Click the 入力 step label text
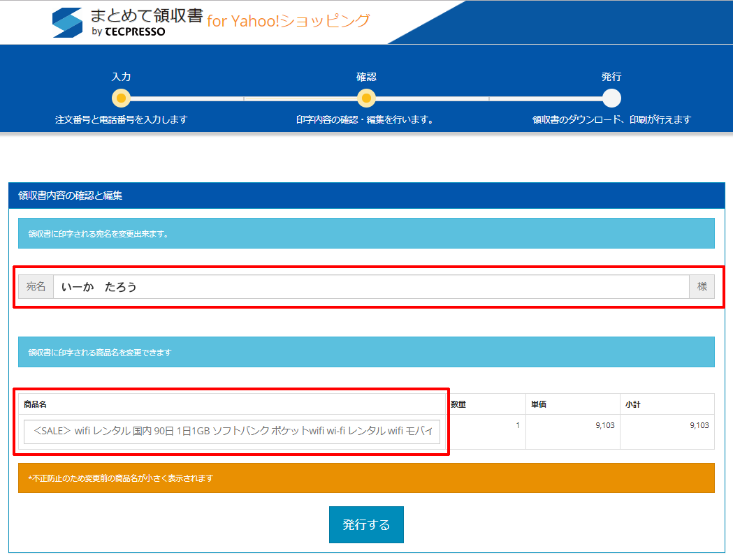 tap(122, 77)
